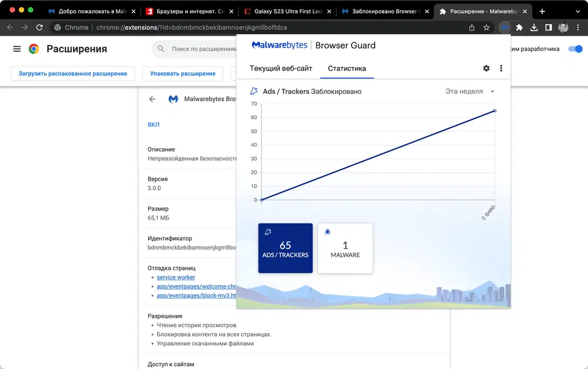Click the Malwarebytes toolbar extension icon
Image resolution: width=588 pixels, height=369 pixels.
pos(505,28)
